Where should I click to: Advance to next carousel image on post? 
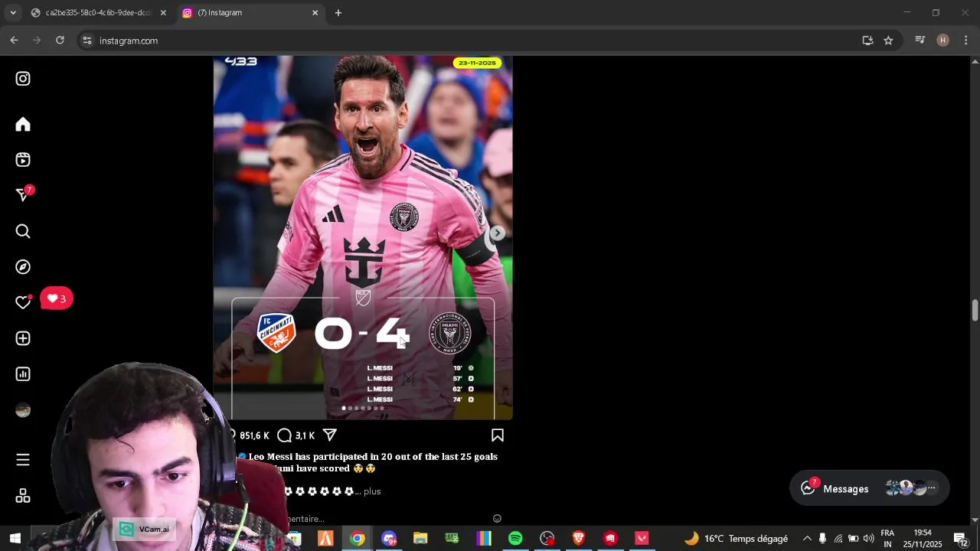point(498,233)
